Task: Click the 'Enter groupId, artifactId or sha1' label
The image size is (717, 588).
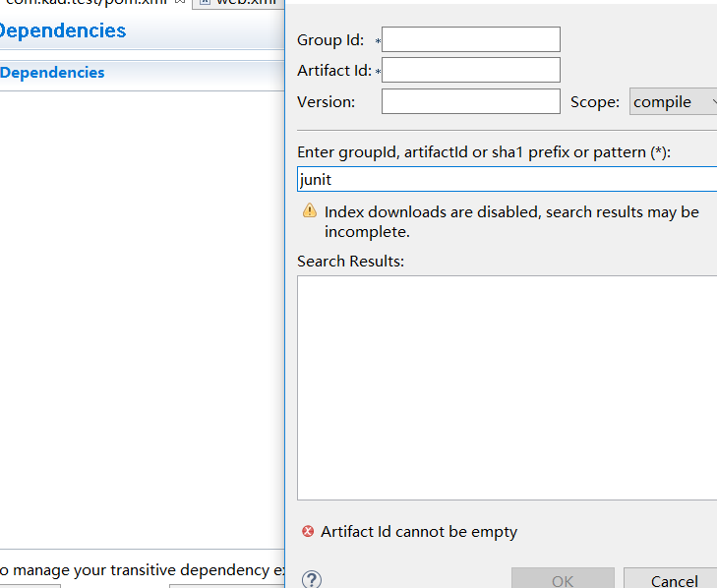Action: 484,152
